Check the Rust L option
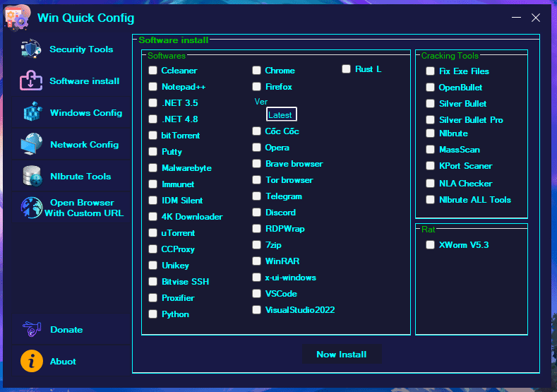Viewport: 557px width, 392px height. point(347,69)
